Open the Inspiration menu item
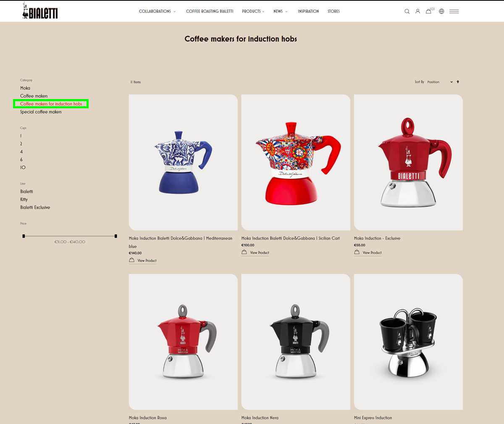The height and width of the screenshot is (424, 504). 308,11
